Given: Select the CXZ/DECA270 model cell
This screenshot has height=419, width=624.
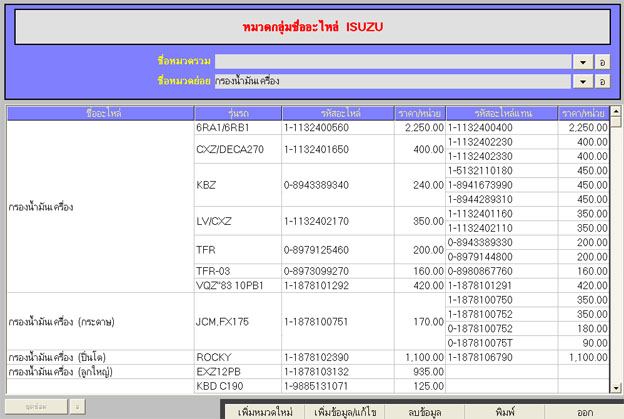Looking at the screenshot, I should click(238, 149).
